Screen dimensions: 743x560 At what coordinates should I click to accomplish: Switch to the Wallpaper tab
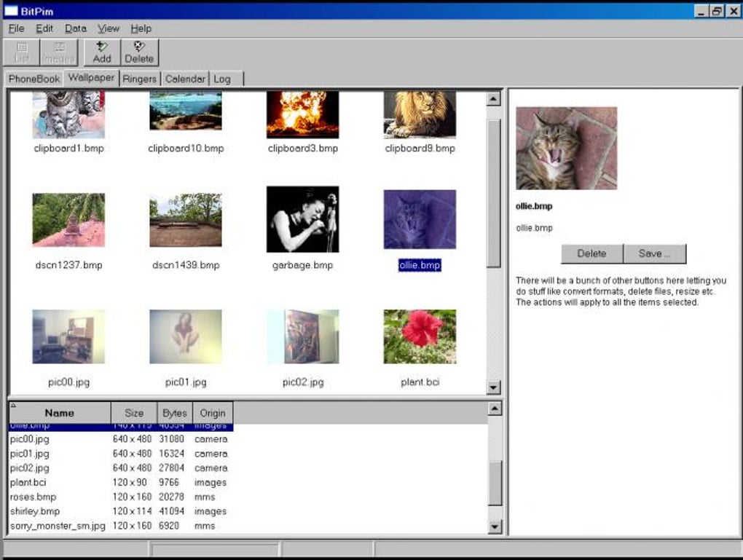[x=91, y=77]
